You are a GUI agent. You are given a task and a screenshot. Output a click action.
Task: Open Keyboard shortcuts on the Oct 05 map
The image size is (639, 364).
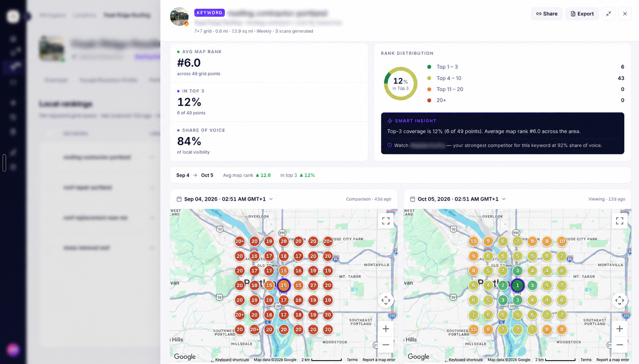click(x=465, y=360)
